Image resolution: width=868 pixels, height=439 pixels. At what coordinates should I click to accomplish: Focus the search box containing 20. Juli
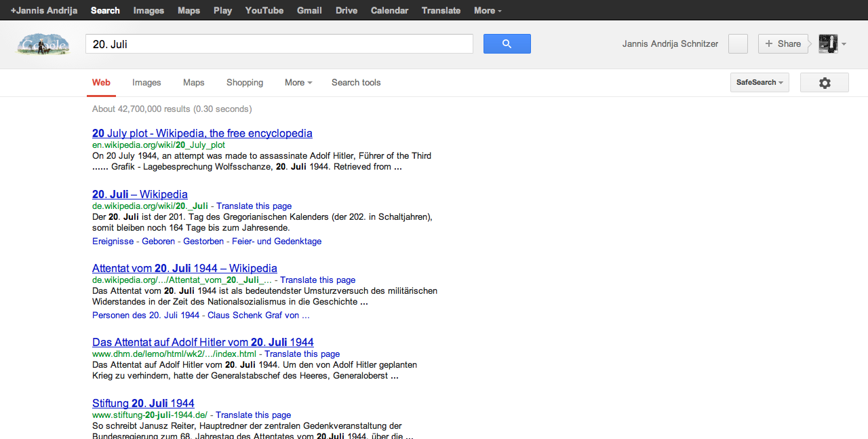(x=279, y=44)
